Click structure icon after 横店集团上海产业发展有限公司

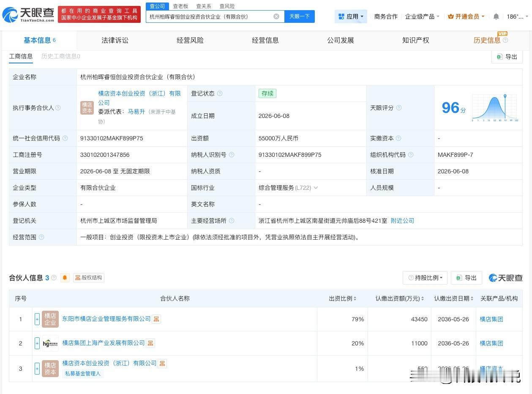click(150, 343)
